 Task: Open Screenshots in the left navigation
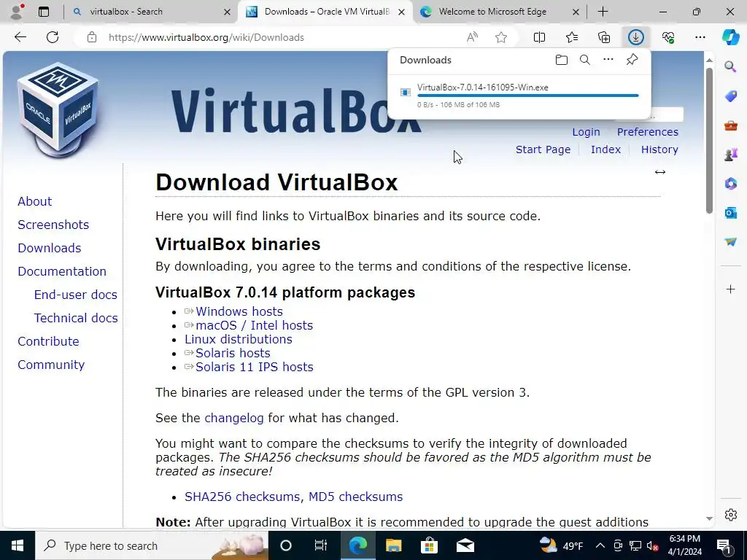point(53,225)
